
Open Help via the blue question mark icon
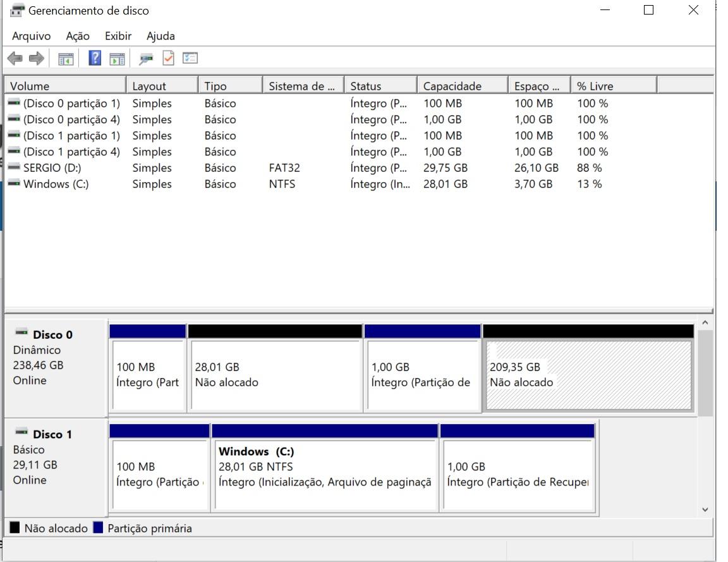(x=95, y=58)
